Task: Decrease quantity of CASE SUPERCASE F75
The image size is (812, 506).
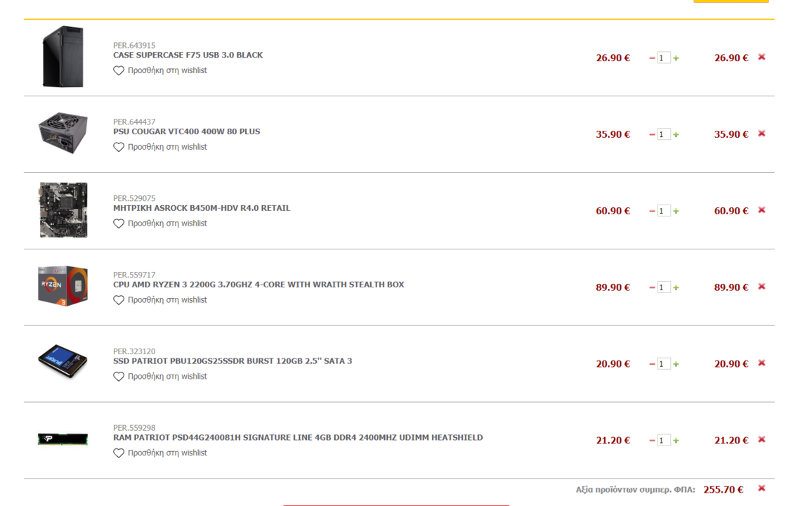Action: [x=652, y=58]
